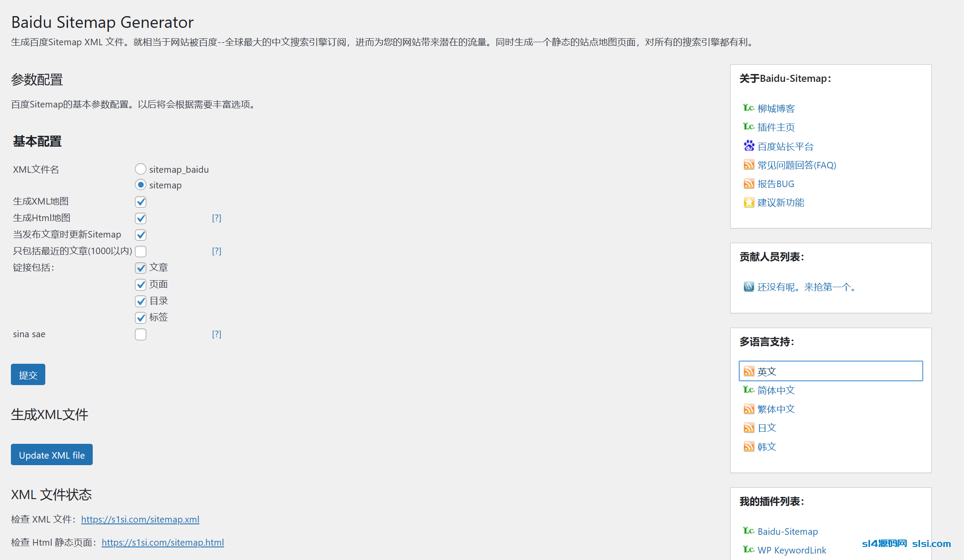This screenshot has height=560, width=964.
Task: Click the green icon beside 柳城博客
Action: (748, 108)
